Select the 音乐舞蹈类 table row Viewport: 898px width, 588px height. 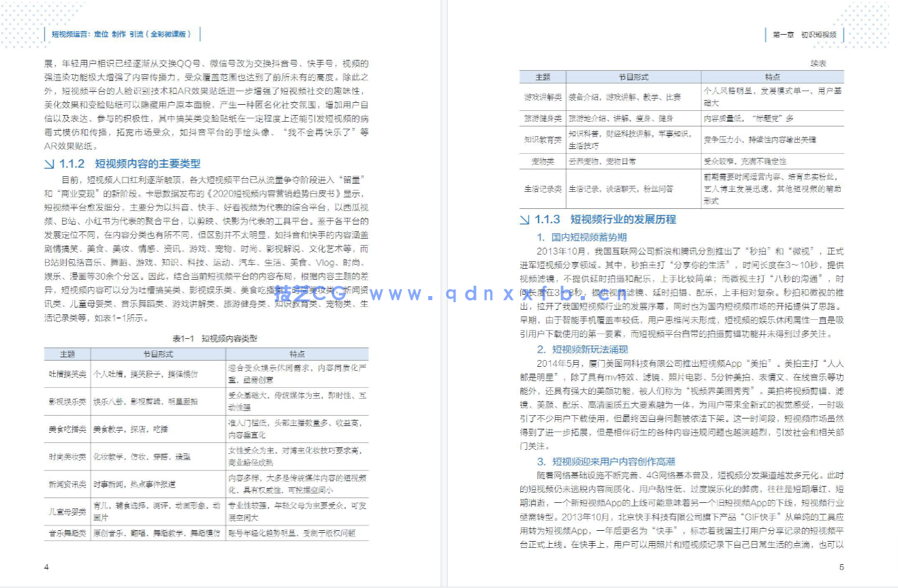[67, 532]
